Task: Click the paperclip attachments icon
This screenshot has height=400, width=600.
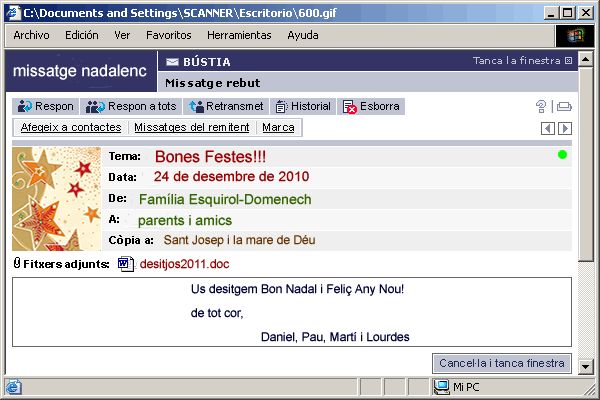Action: click(x=16, y=263)
